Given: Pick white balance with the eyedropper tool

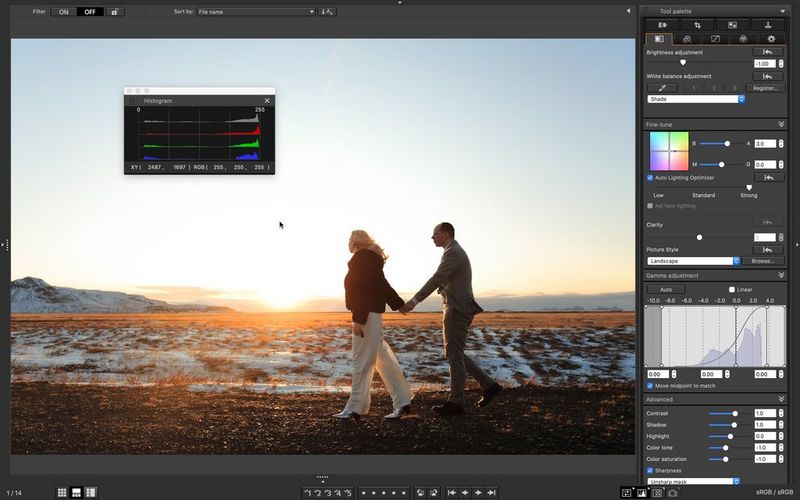Looking at the screenshot, I should (x=660, y=88).
